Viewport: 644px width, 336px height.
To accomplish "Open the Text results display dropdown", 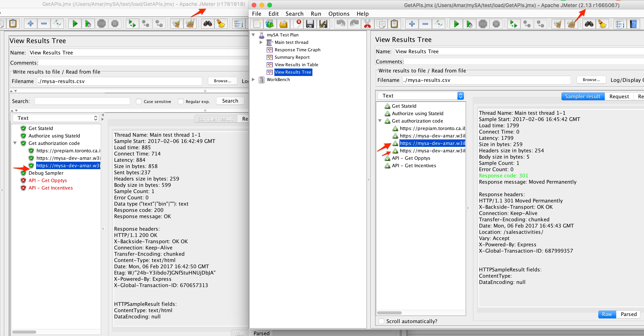I will (x=461, y=95).
